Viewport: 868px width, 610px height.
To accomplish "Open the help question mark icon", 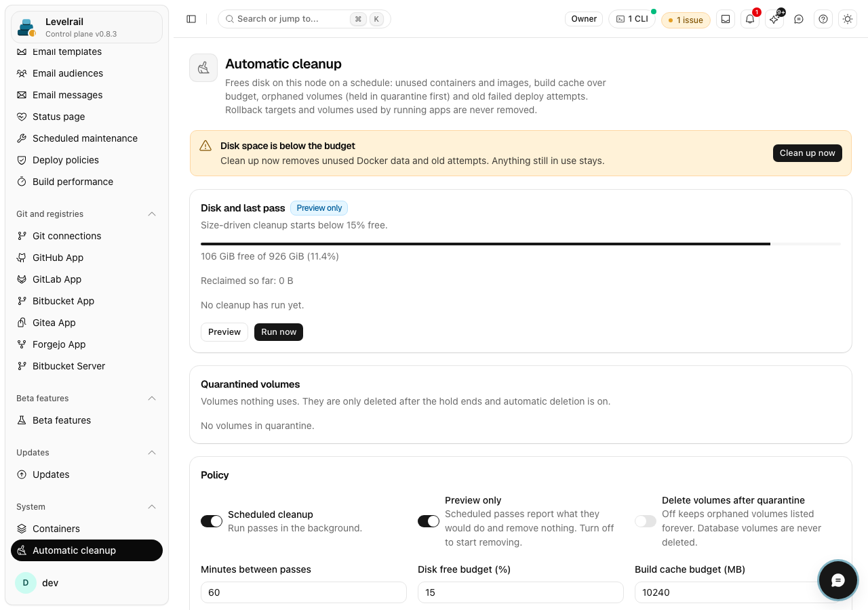I will (823, 19).
